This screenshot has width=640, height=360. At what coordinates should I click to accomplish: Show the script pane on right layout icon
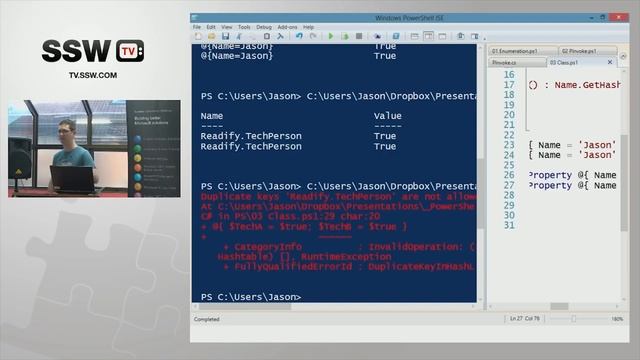(429, 36)
